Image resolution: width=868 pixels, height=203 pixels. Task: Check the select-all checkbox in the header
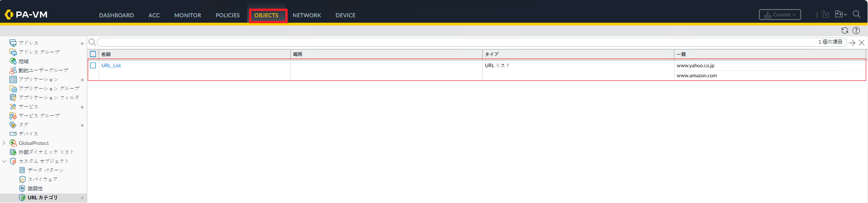(x=93, y=54)
